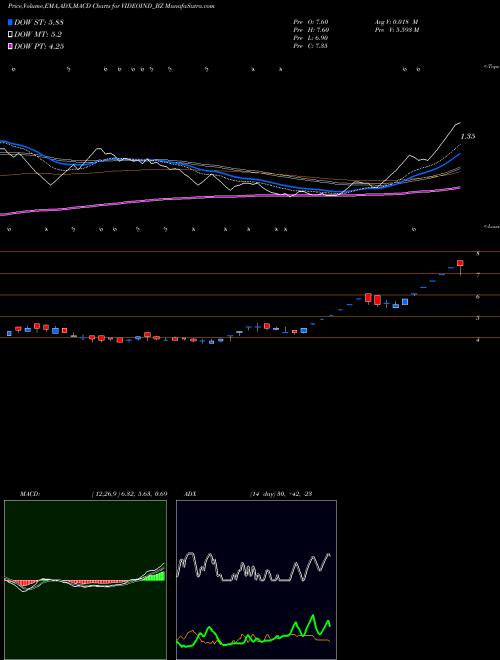Click the latest red candlestick near price 7.5
This screenshot has height=660, width=500.
point(460,263)
